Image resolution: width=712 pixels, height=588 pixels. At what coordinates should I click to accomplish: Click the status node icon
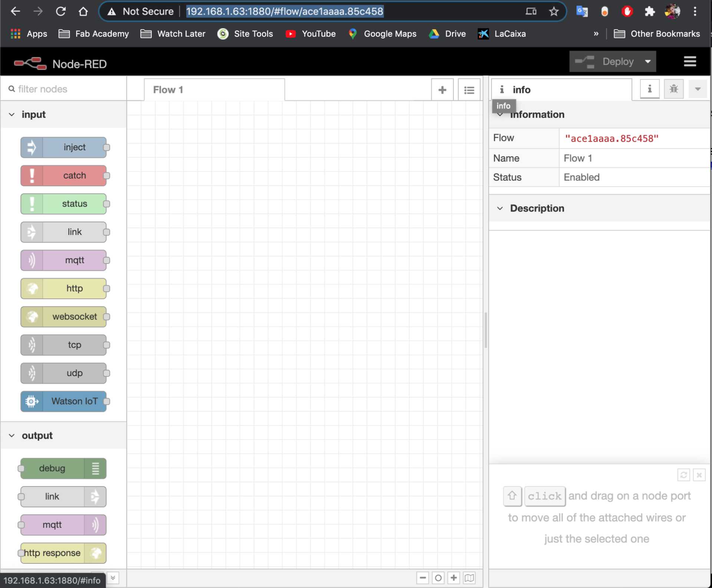click(32, 203)
